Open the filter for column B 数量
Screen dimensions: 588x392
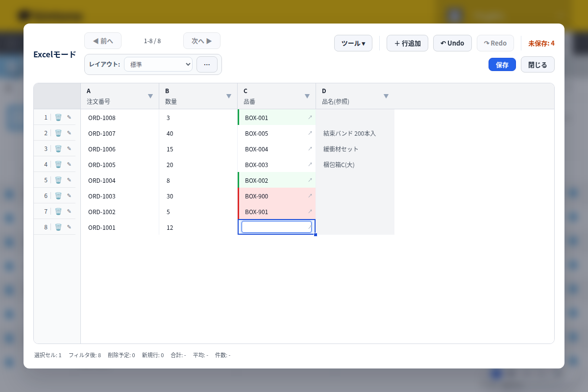(x=229, y=96)
